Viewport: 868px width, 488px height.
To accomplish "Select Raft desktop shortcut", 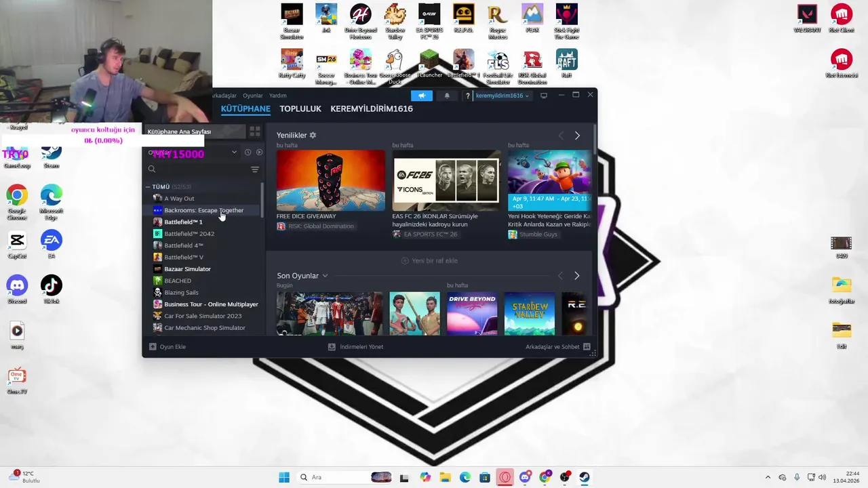I will click(x=566, y=64).
